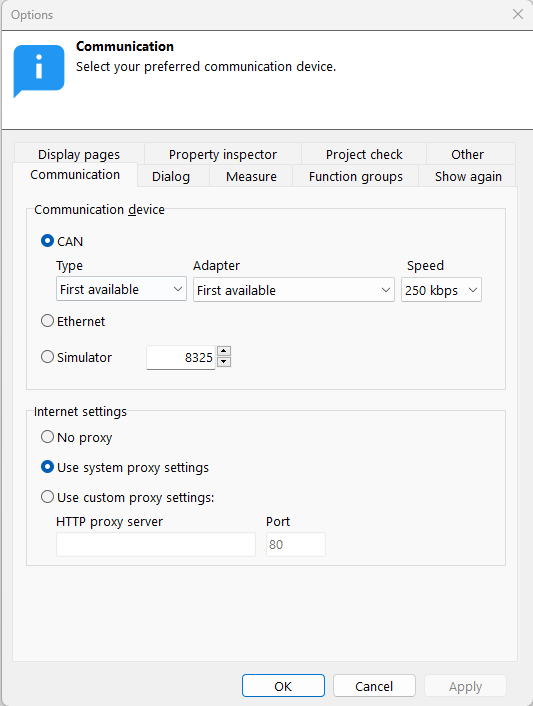Confirm settings with the OK button
Image resolution: width=533 pixels, height=706 pixels.
coord(283,686)
